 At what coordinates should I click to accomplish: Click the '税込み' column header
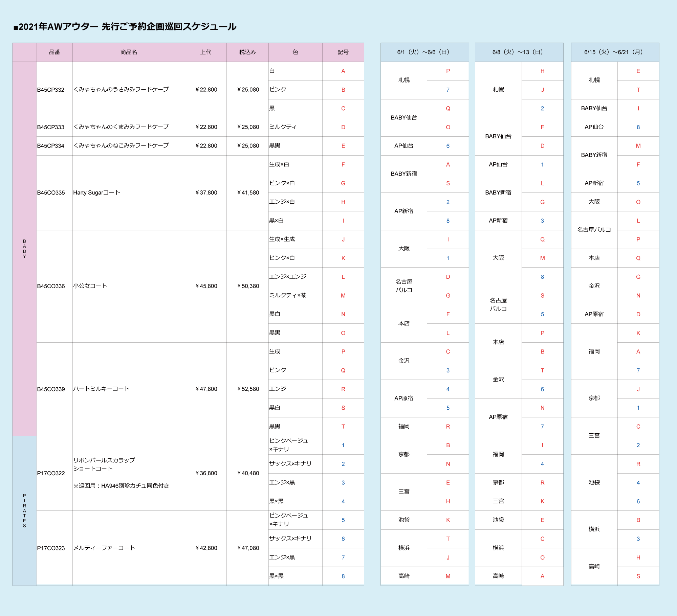247,52
